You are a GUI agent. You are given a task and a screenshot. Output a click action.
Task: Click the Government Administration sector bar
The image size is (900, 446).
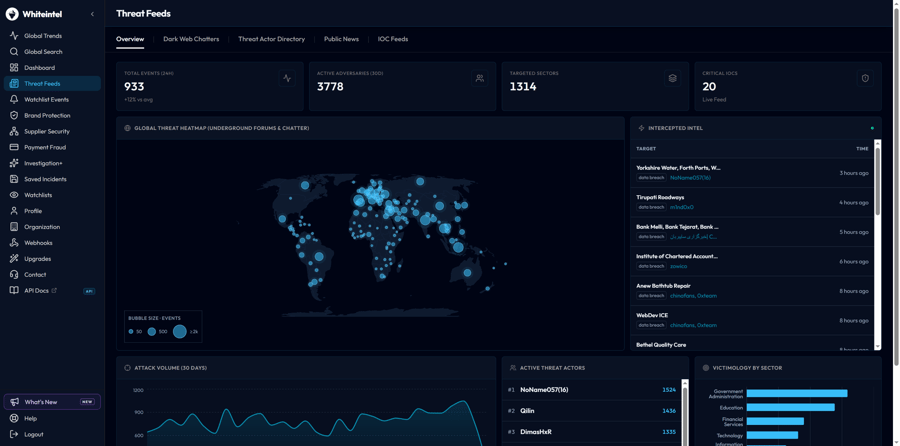click(x=797, y=393)
